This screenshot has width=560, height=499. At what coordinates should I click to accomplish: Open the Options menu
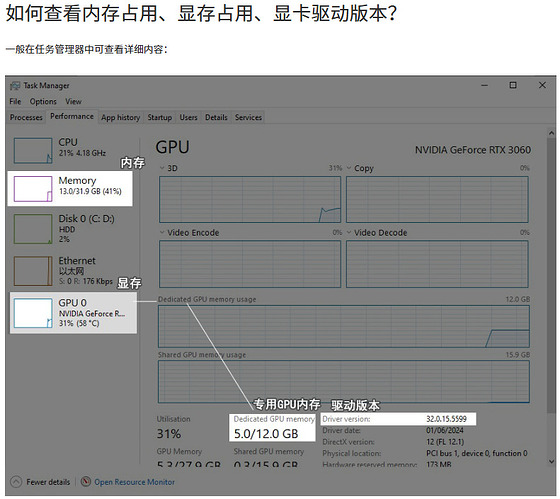43,101
